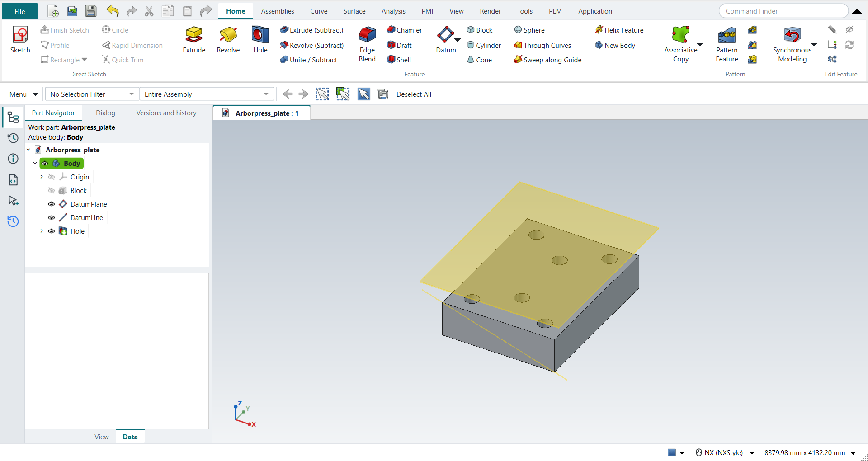Toggle visibility of Body node
The width and height of the screenshot is (868, 461).
45,163
